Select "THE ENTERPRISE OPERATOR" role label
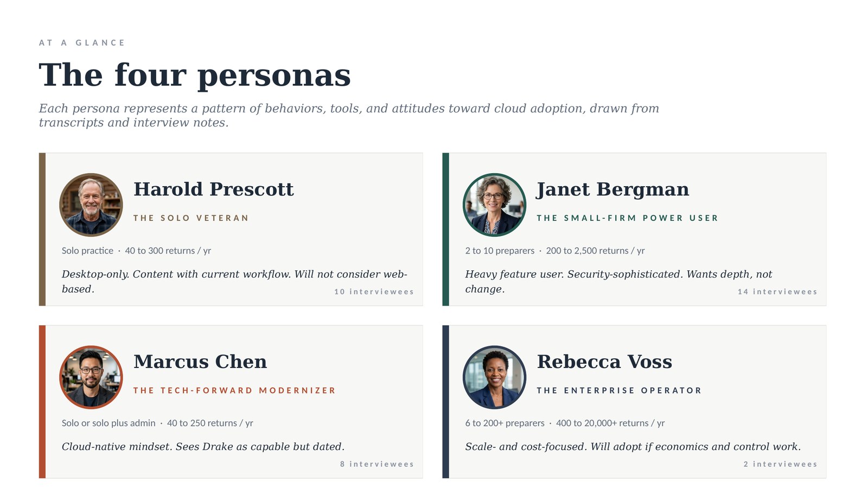868x488 pixels. click(619, 391)
